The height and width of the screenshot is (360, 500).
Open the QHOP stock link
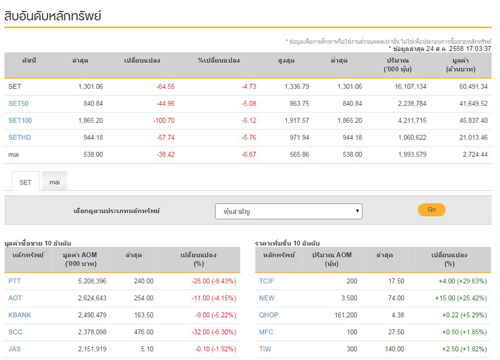[269, 315]
